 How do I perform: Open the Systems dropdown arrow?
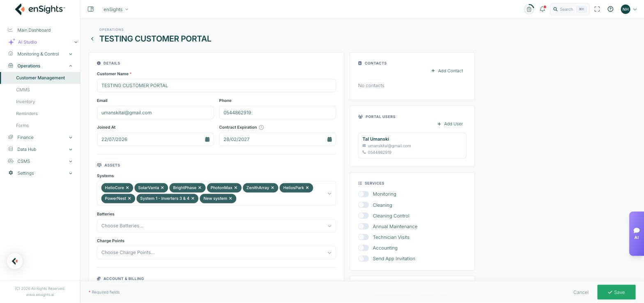pyautogui.click(x=329, y=194)
